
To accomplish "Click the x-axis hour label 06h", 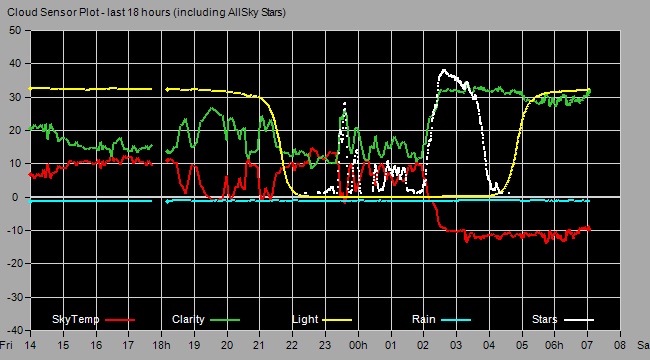I will pos(554,345).
